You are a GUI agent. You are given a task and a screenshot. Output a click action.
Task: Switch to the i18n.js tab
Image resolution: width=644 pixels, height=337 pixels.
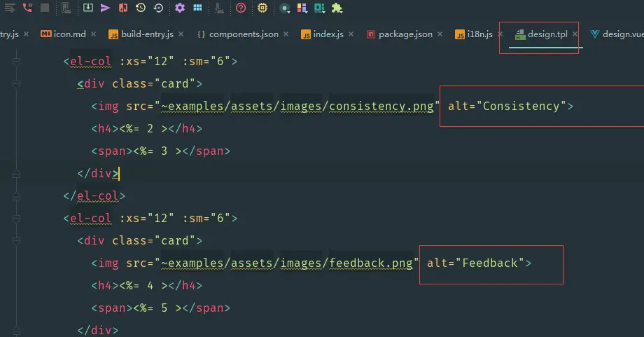[x=479, y=34]
